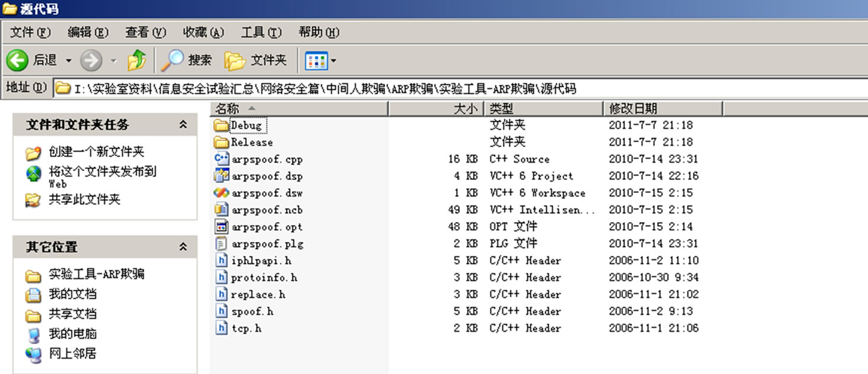Select the spoof.h header file
Screen dimensions: 868x374
pyautogui.click(x=252, y=311)
